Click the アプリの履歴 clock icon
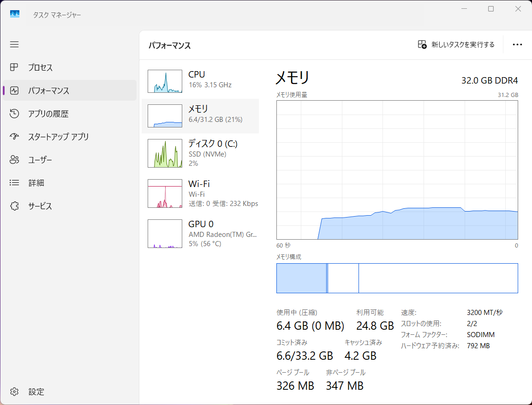 pyautogui.click(x=14, y=114)
